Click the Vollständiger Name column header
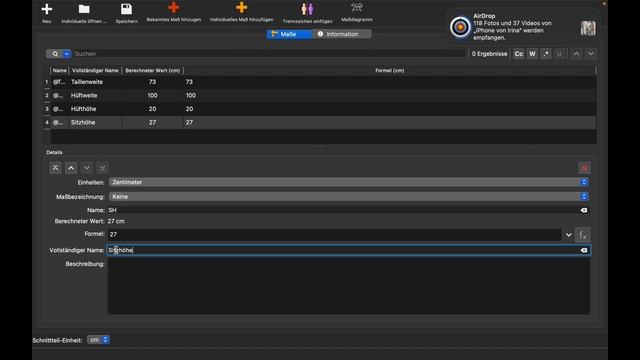 click(95, 71)
